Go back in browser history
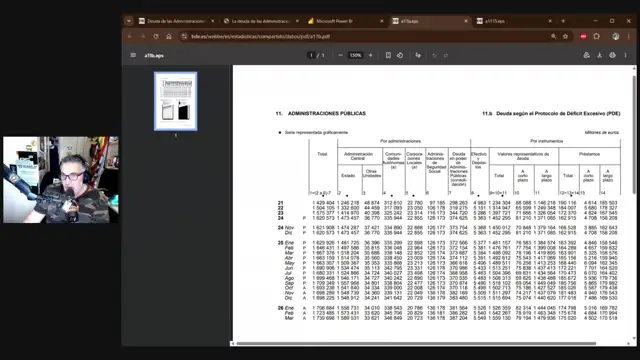 pos(130,36)
